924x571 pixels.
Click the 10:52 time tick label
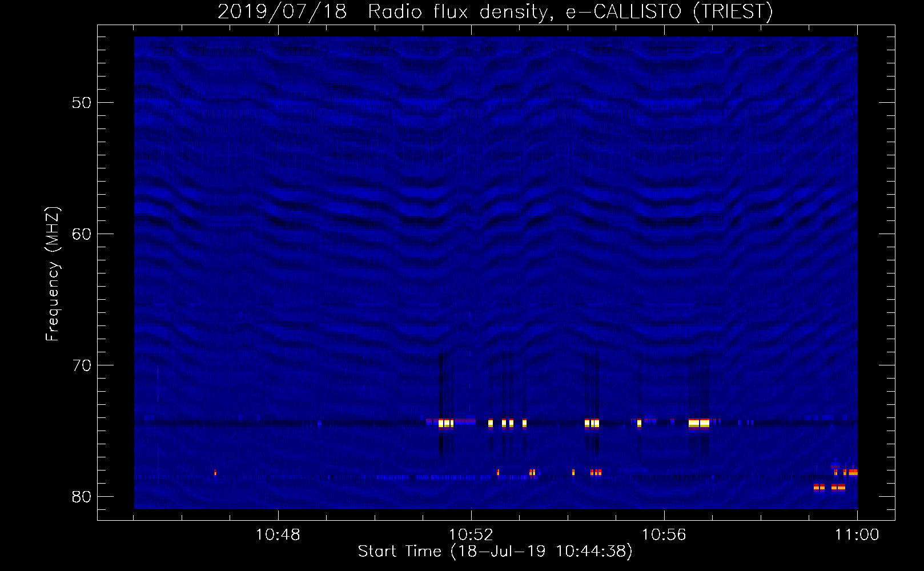tap(471, 535)
